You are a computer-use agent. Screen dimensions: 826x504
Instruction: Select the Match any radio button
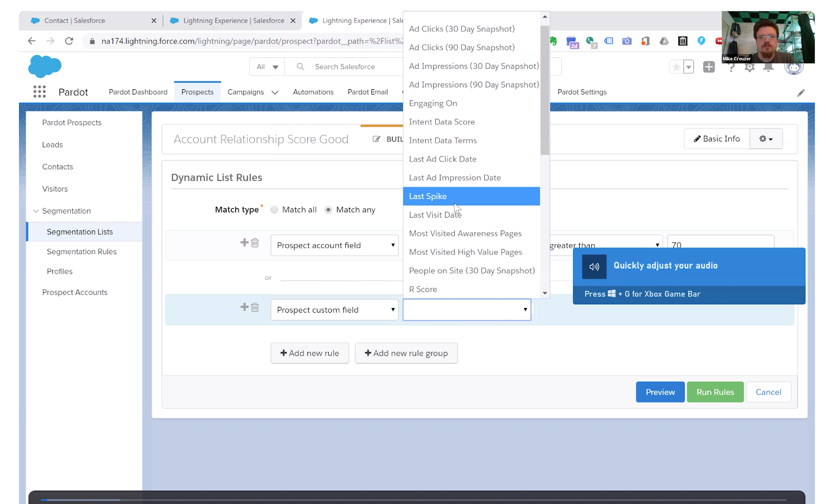pyautogui.click(x=328, y=209)
